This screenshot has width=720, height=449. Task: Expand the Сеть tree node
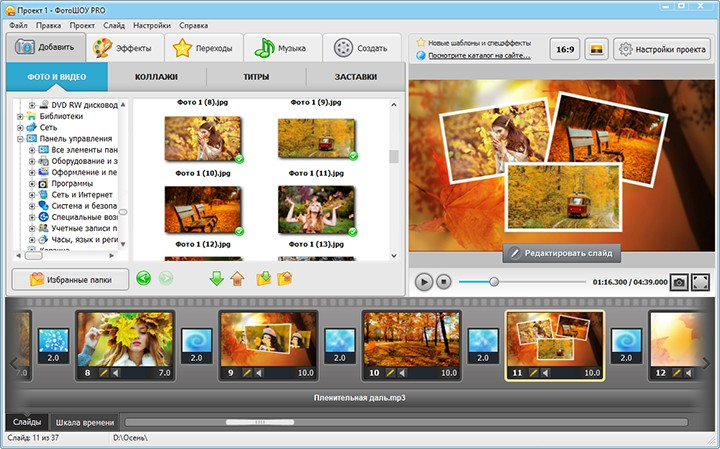tap(20, 128)
